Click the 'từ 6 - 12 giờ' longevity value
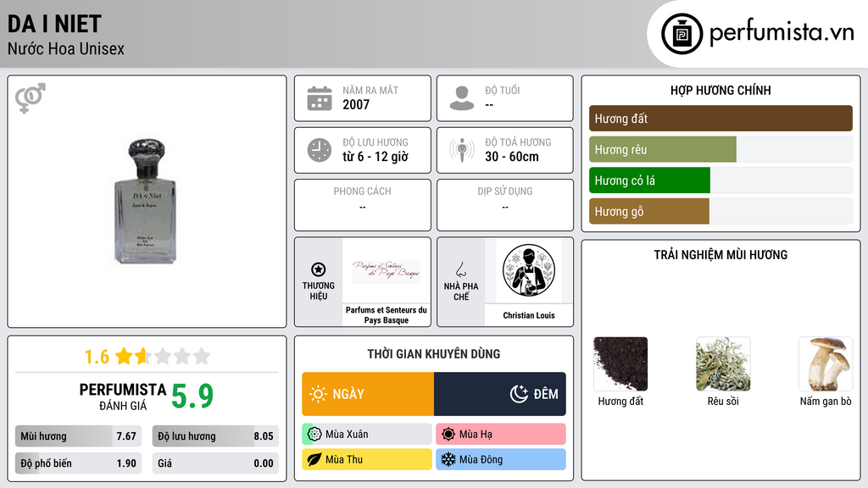This screenshot has width=868, height=488. point(376,157)
